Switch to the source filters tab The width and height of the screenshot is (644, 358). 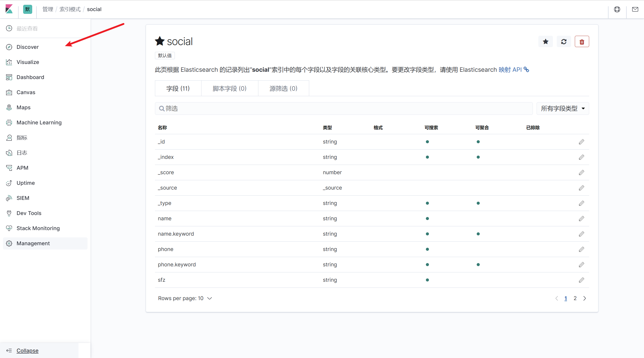pos(283,88)
